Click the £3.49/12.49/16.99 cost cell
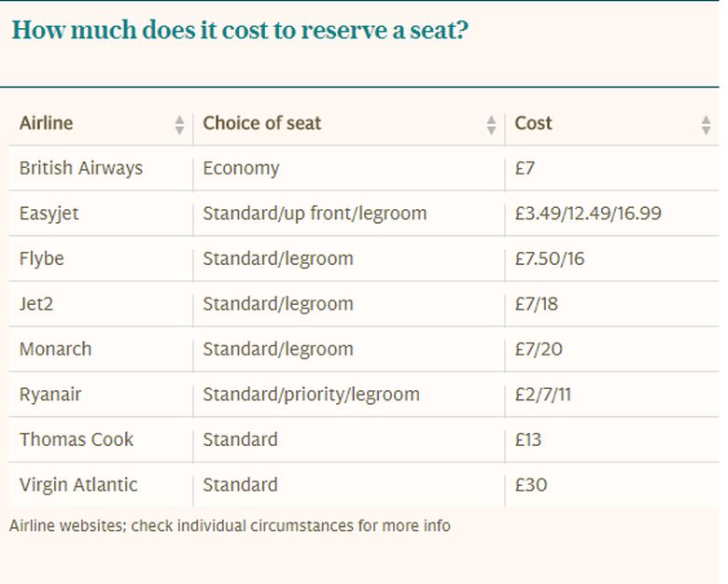 (588, 214)
